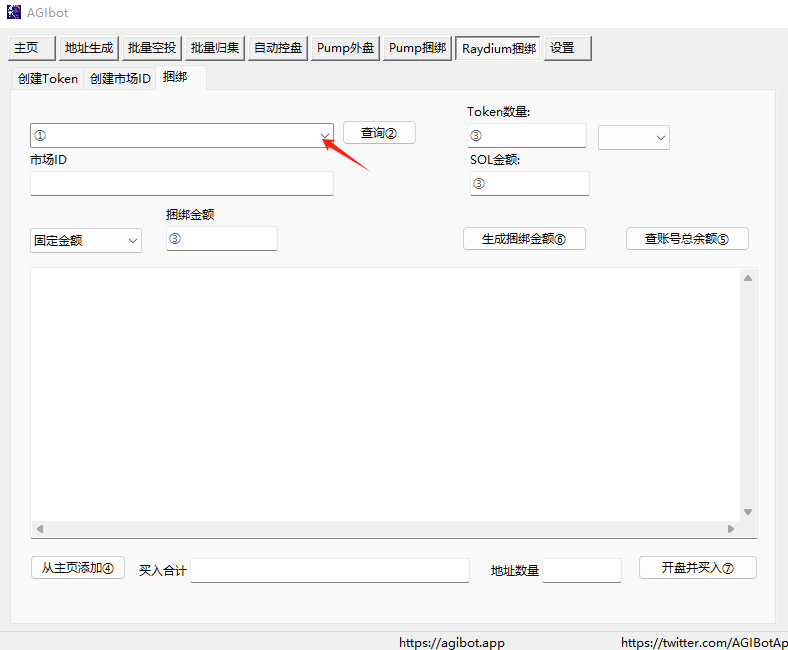Click the list scroll-up arrow
788x650 pixels.
coord(748,278)
